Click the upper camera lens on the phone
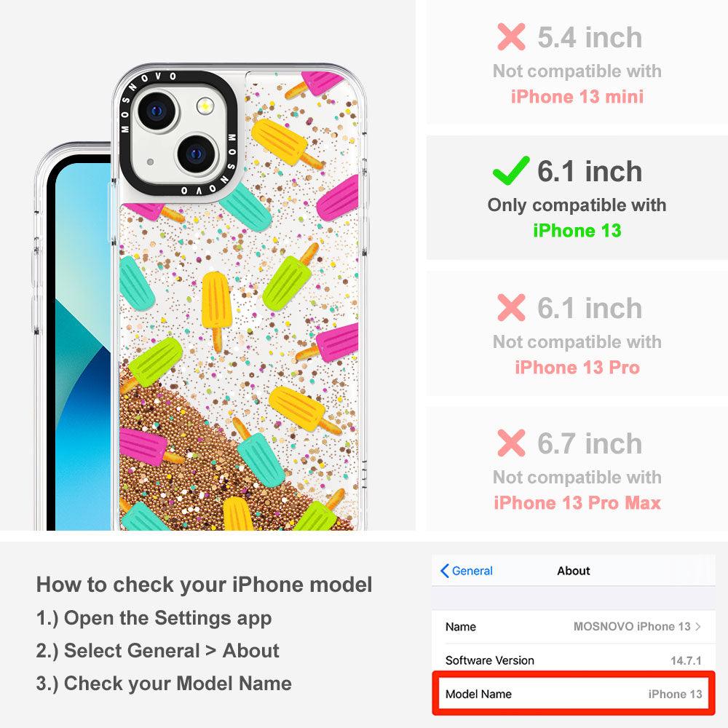 pyautogui.click(x=157, y=111)
